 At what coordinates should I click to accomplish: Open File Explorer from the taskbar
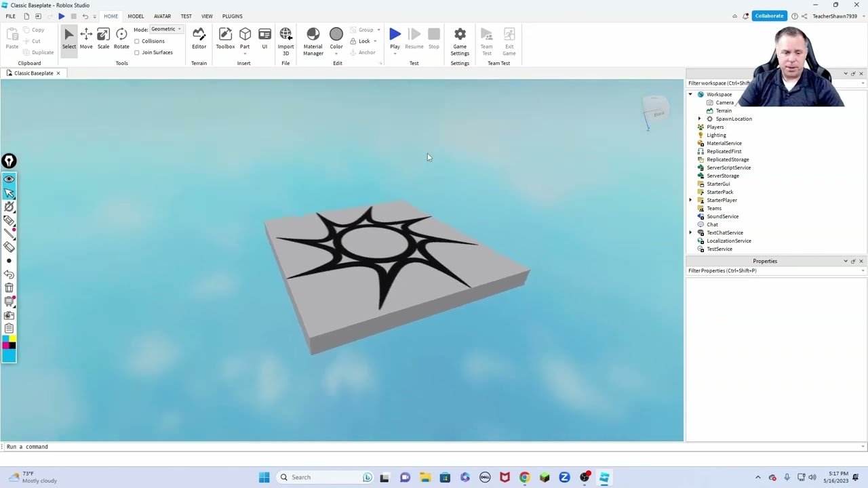425,477
